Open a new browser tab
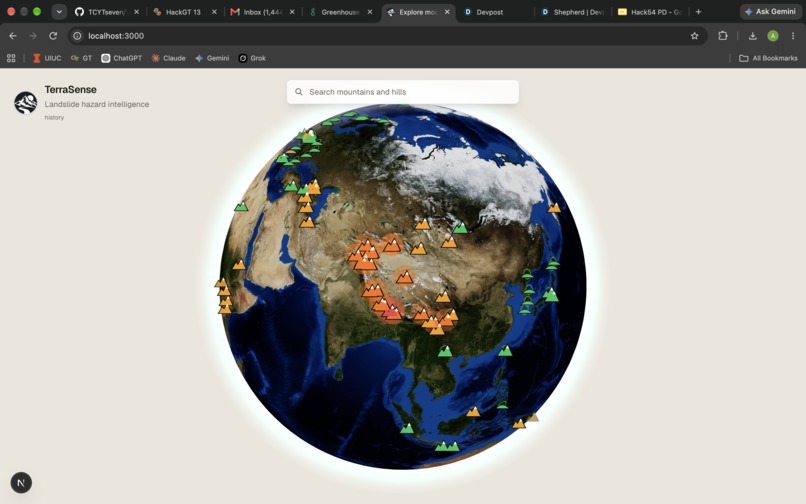This screenshot has width=806, height=504. pyautogui.click(x=698, y=11)
